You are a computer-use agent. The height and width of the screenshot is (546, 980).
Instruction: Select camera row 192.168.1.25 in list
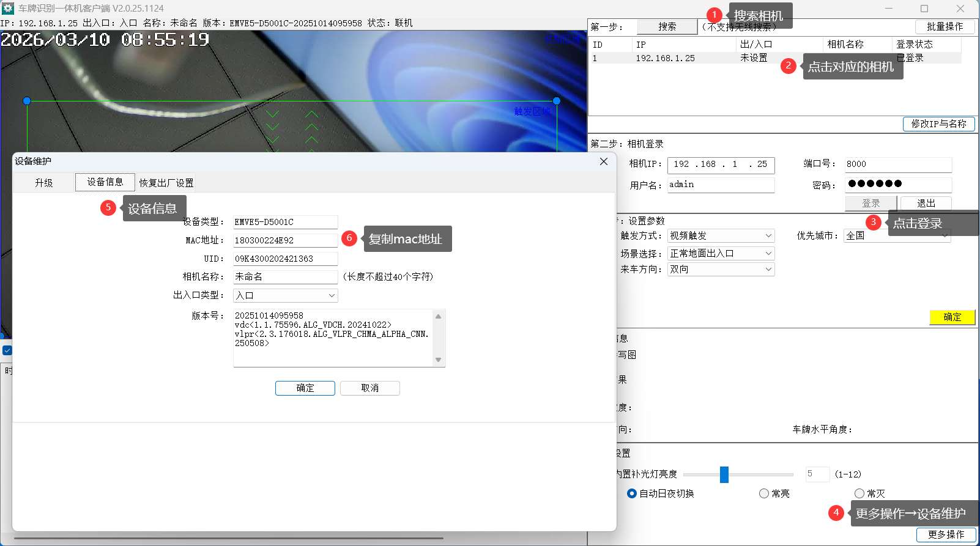pos(774,58)
